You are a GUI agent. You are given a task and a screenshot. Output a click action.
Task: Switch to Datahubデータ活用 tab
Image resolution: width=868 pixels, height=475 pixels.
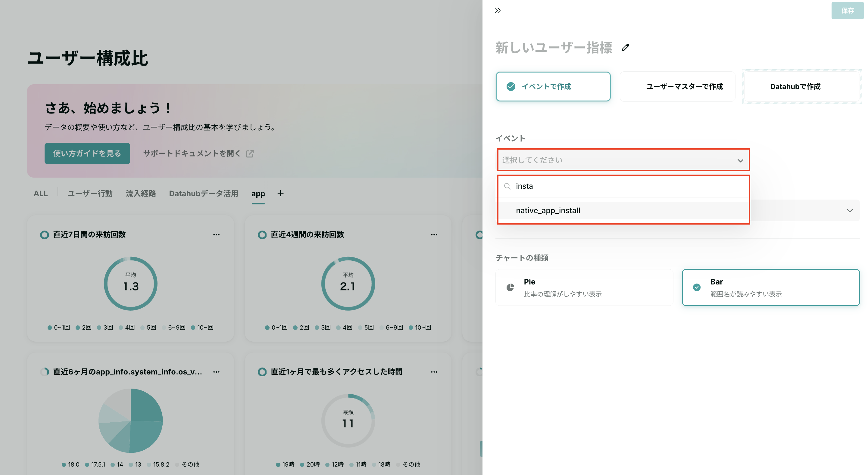(x=204, y=193)
